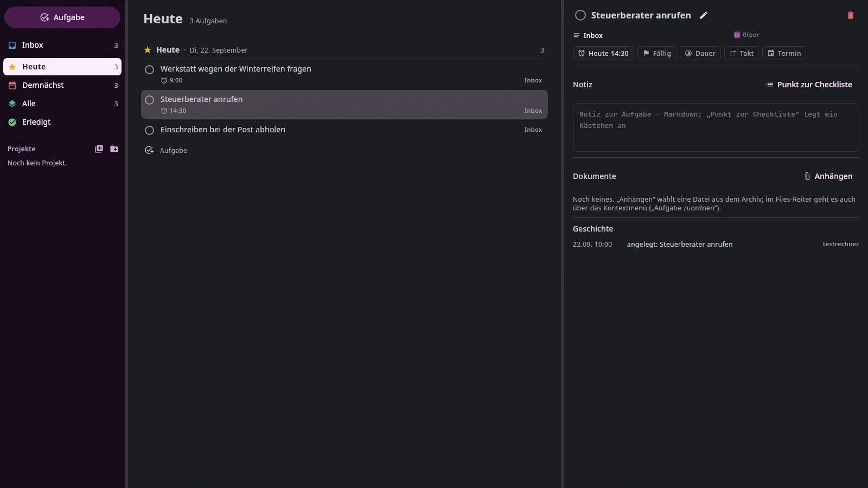Open the Termin appointment picker
Viewport: 868px width, 488px height.
tap(784, 53)
